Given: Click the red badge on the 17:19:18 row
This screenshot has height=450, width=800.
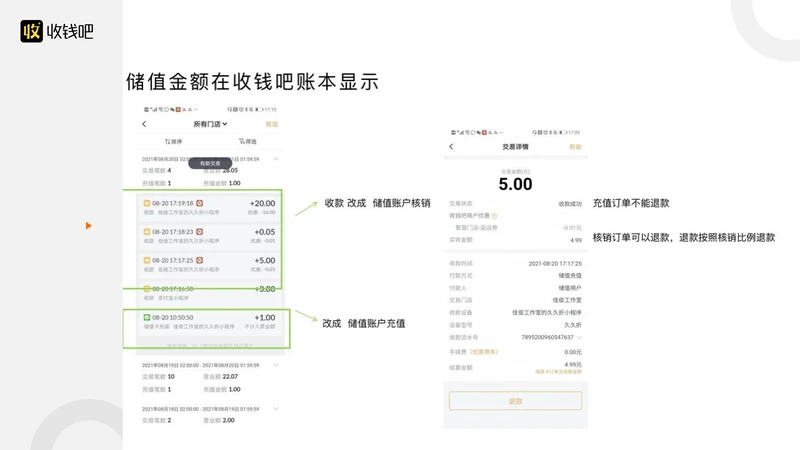Looking at the screenshot, I should pos(199,203).
